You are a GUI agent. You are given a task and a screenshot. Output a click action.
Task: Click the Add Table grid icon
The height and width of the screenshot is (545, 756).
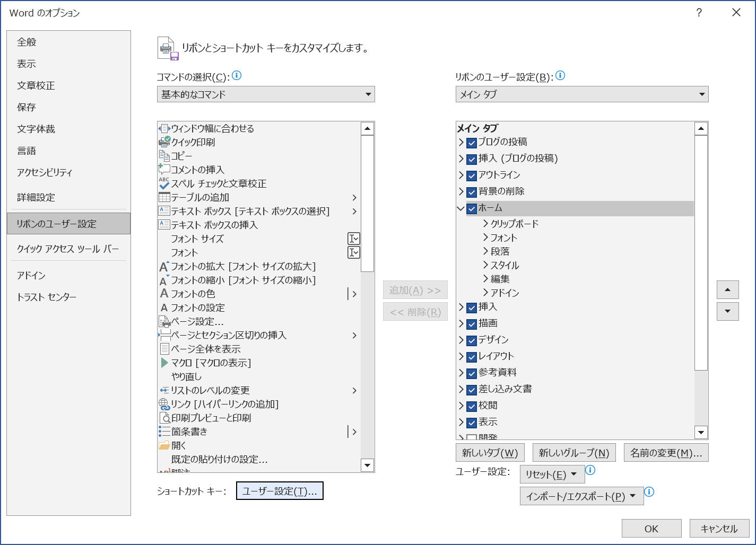[x=164, y=197]
